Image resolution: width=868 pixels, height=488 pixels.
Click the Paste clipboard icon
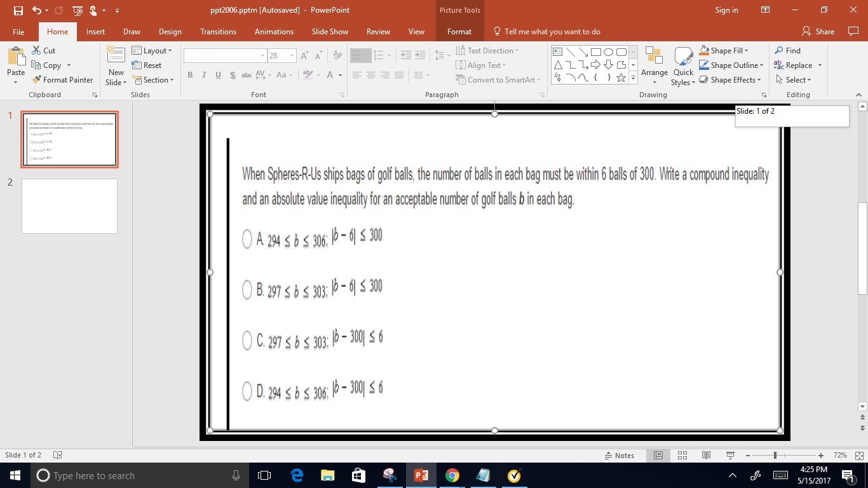(x=16, y=57)
